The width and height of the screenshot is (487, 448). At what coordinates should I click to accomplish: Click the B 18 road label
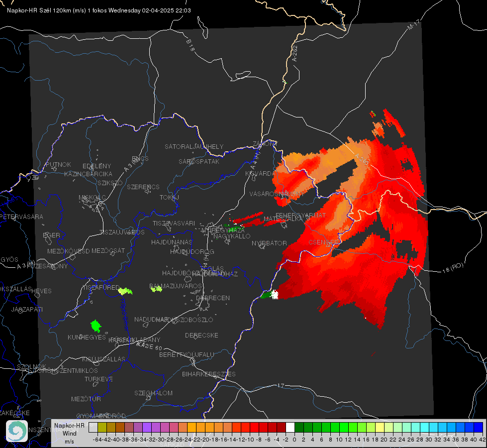pos(191,45)
